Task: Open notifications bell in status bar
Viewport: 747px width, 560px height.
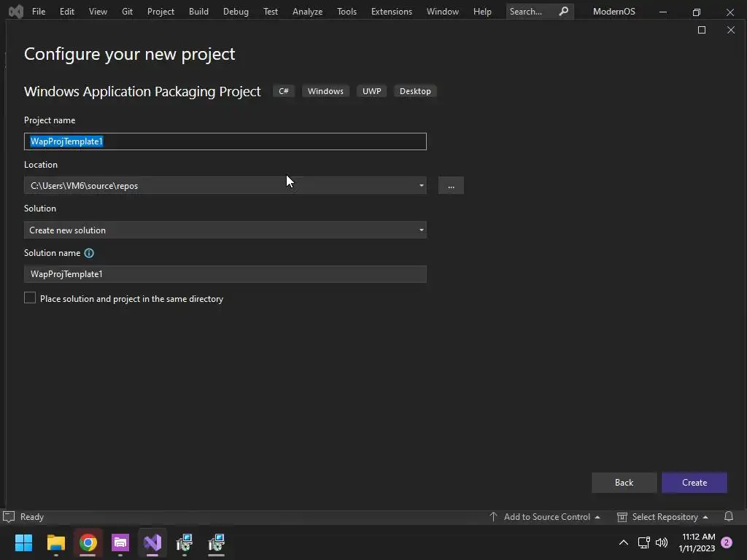Action: click(729, 516)
